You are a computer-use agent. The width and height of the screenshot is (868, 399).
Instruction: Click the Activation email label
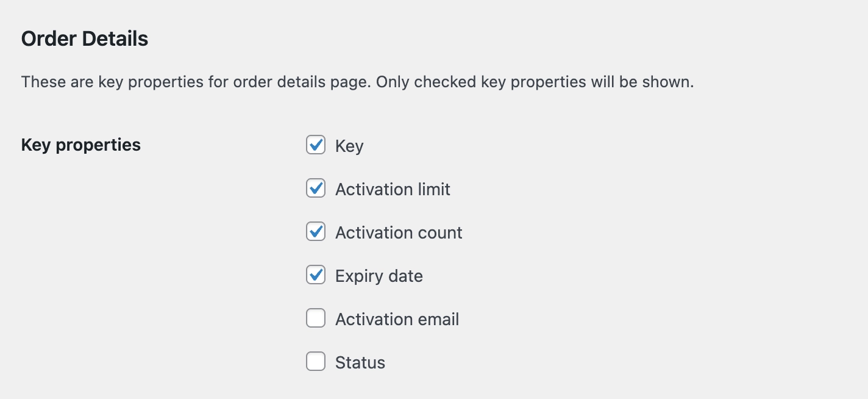[x=397, y=319]
